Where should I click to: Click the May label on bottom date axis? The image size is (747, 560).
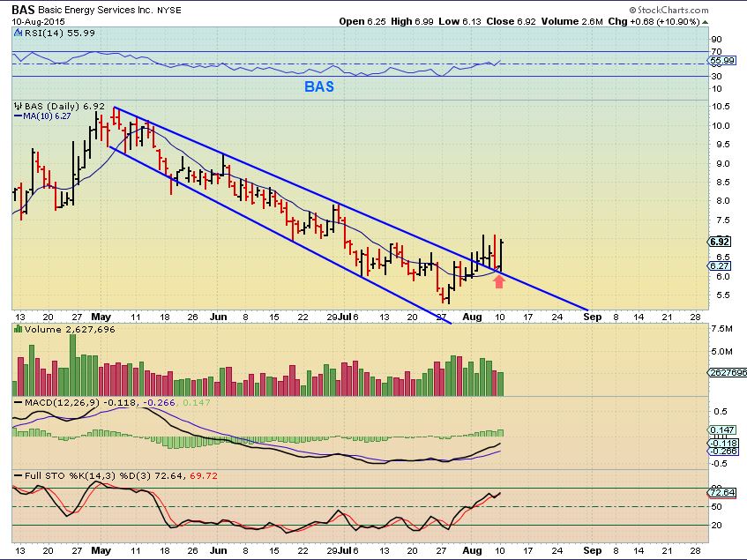(101, 550)
